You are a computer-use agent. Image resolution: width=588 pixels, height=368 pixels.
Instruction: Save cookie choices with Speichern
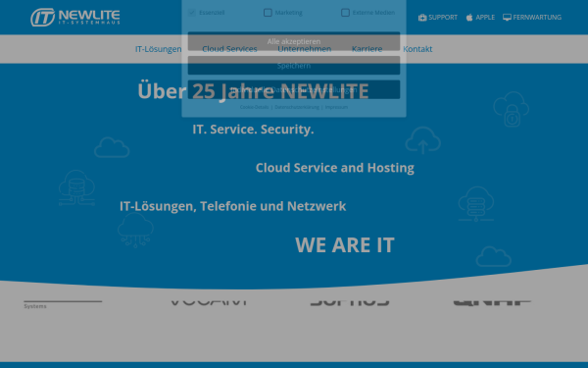294,66
